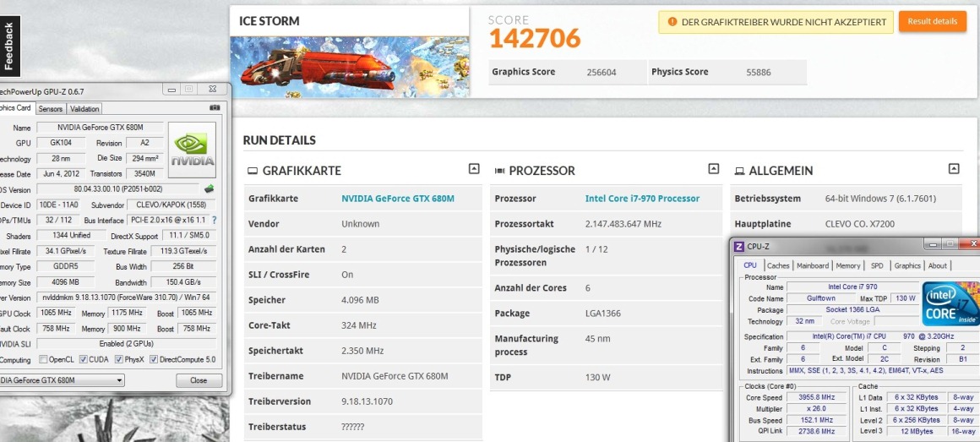Image resolution: width=980 pixels, height=442 pixels.
Task: Toggle the OpenCL checkbox in GPU-Z
Action: pos(43,359)
